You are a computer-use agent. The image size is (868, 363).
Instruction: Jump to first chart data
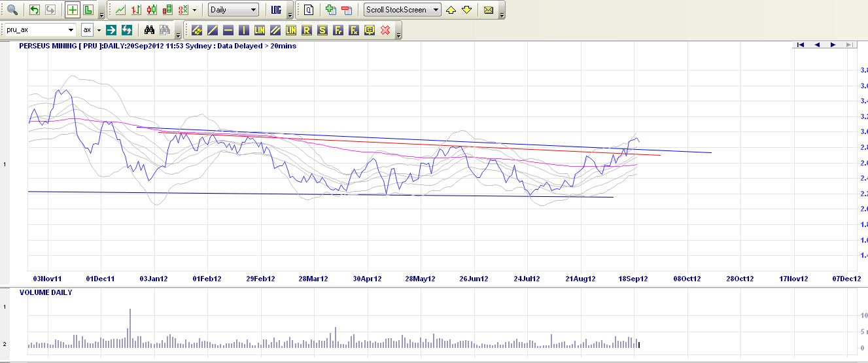coord(800,44)
